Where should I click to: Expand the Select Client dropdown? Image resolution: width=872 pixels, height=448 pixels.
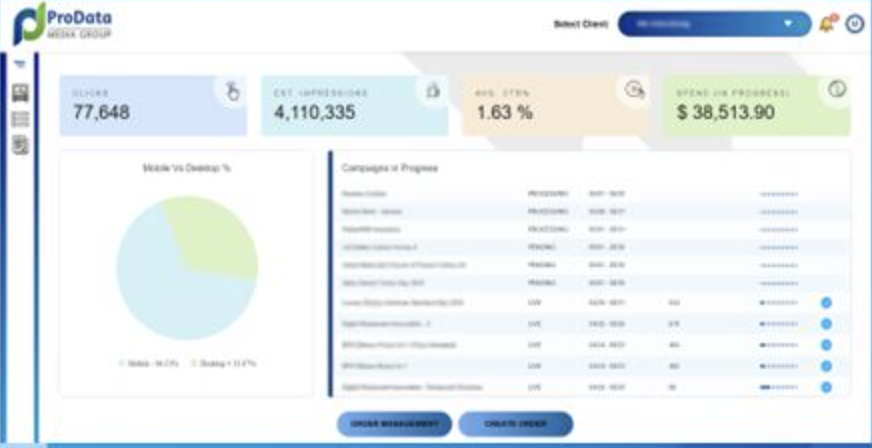(714, 23)
